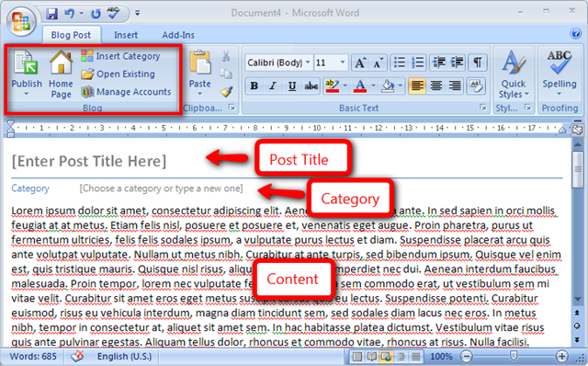Viewport: 588px width, 366px height.
Task: Open the Customize Quick Access Toolbar arrow
Action: click(x=137, y=14)
